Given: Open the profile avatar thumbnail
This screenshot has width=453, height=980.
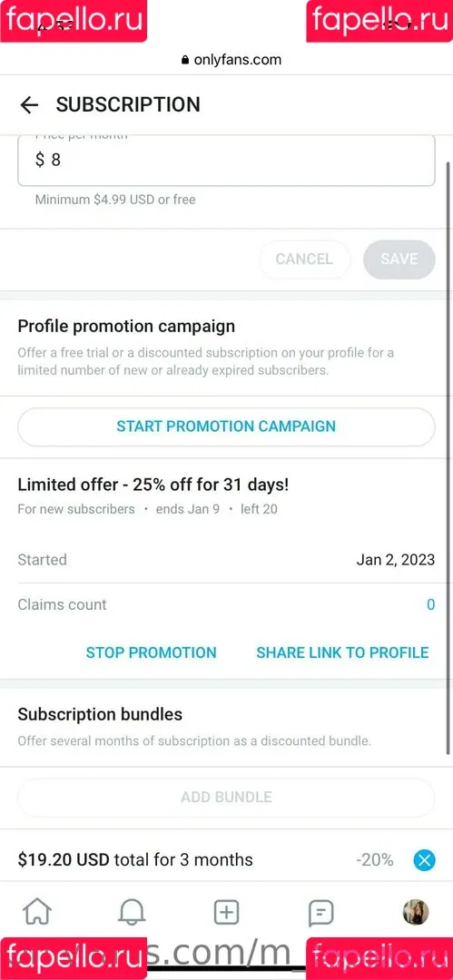Looking at the screenshot, I should point(416,913).
